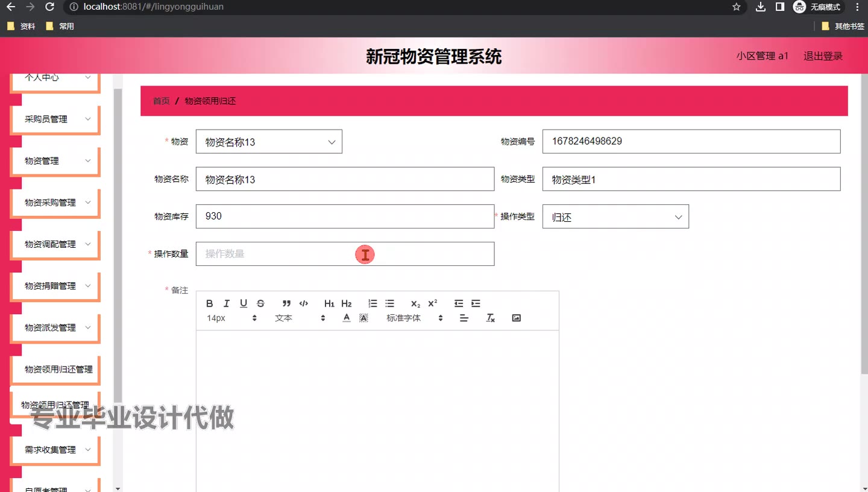
Task: Create an ordered numbered list
Action: click(x=373, y=303)
